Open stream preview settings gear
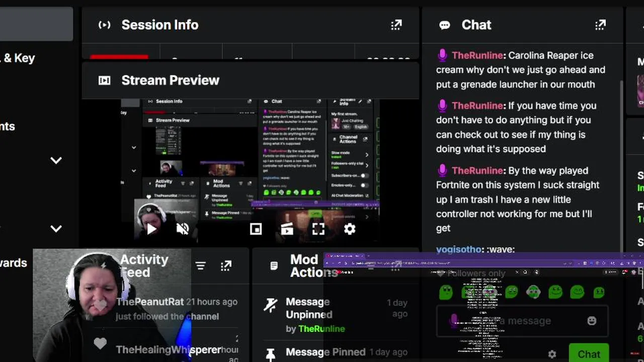Screen dimensions: 644x362 click(x=350, y=229)
